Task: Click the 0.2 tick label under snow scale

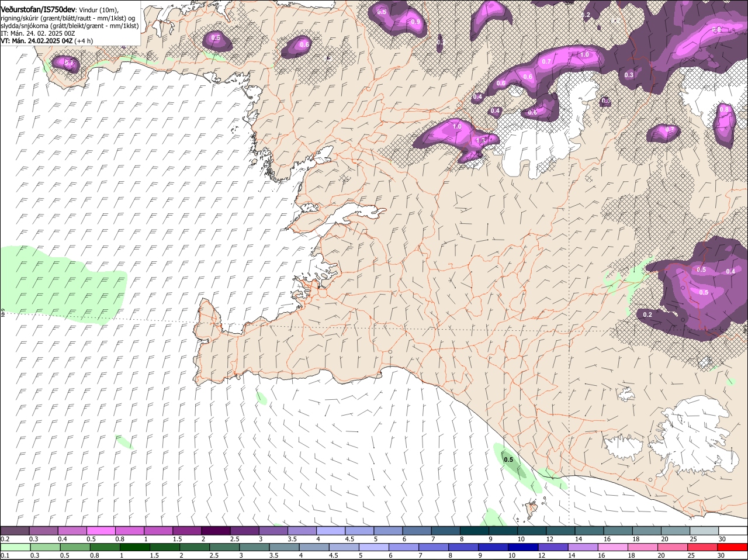Action: coord(5,538)
